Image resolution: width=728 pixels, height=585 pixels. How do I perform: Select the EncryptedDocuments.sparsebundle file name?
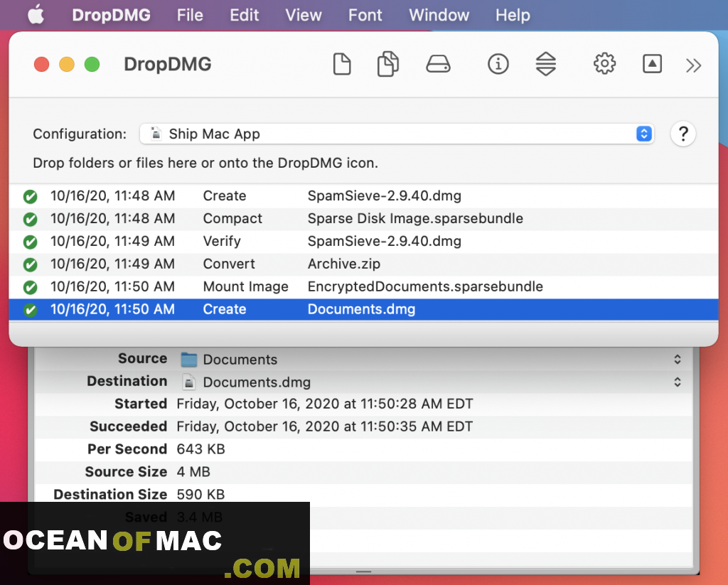425,287
